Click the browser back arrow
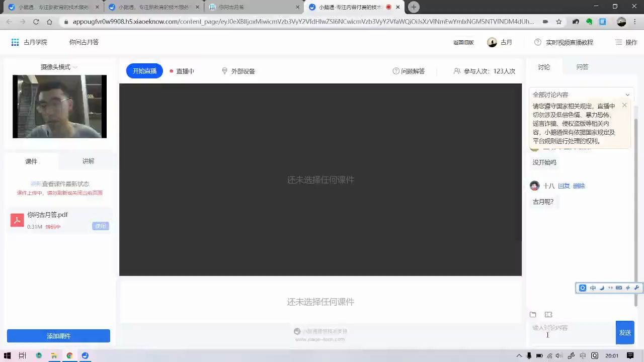 (x=9, y=22)
